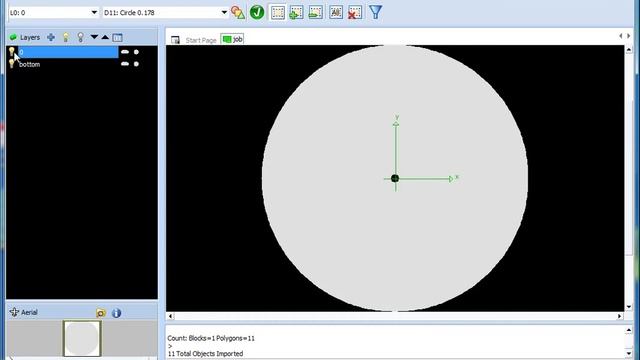Viewport: 640px width, 360px height.
Task: Click the console scrollbar up arrow
Action: coord(629,330)
